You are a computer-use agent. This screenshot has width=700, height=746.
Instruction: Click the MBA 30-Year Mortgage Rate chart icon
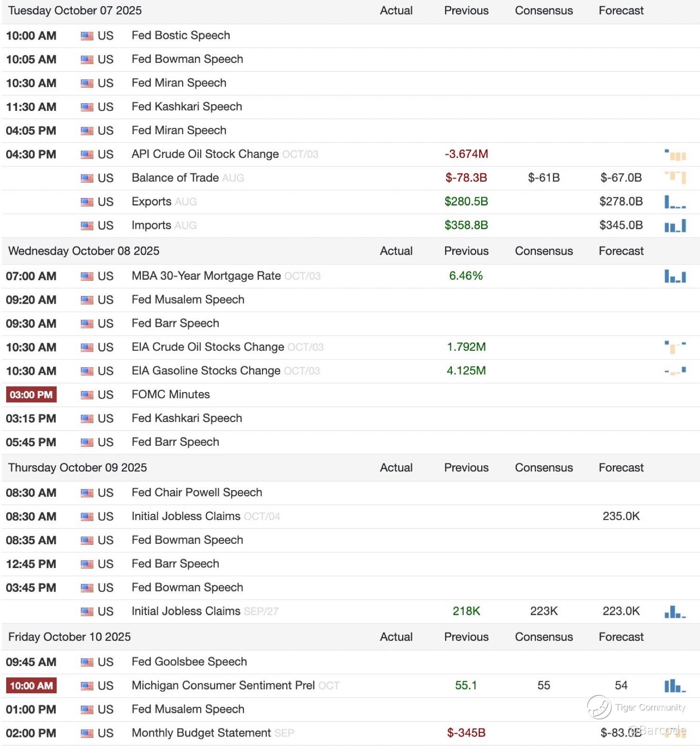coord(675,276)
